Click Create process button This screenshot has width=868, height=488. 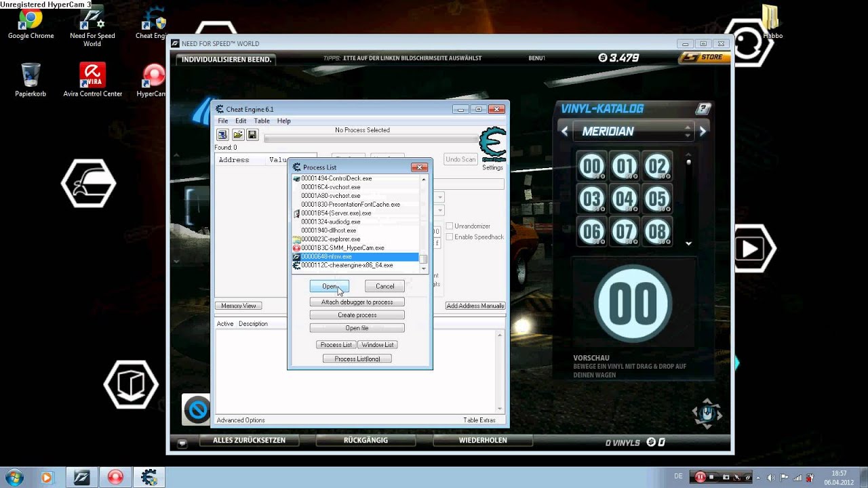click(x=357, y=315)
